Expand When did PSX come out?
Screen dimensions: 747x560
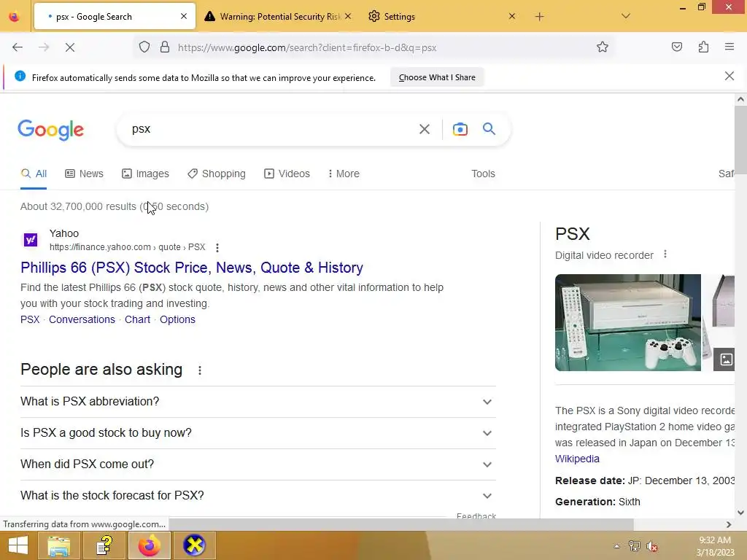(258, 464)
